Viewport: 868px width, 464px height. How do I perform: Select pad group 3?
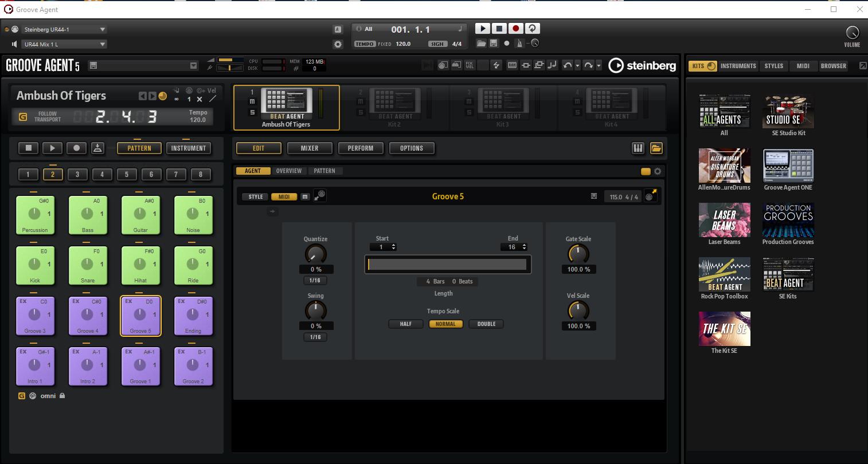click(77, 174)
